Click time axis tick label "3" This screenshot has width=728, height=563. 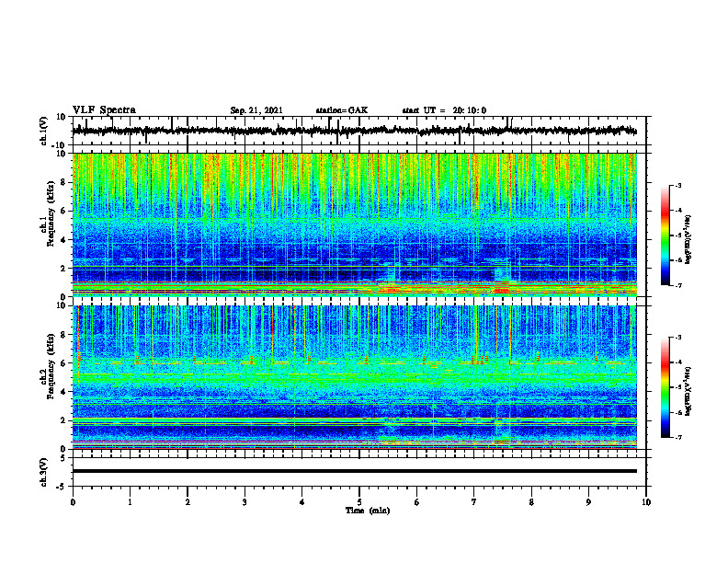[x=245, y=502]
